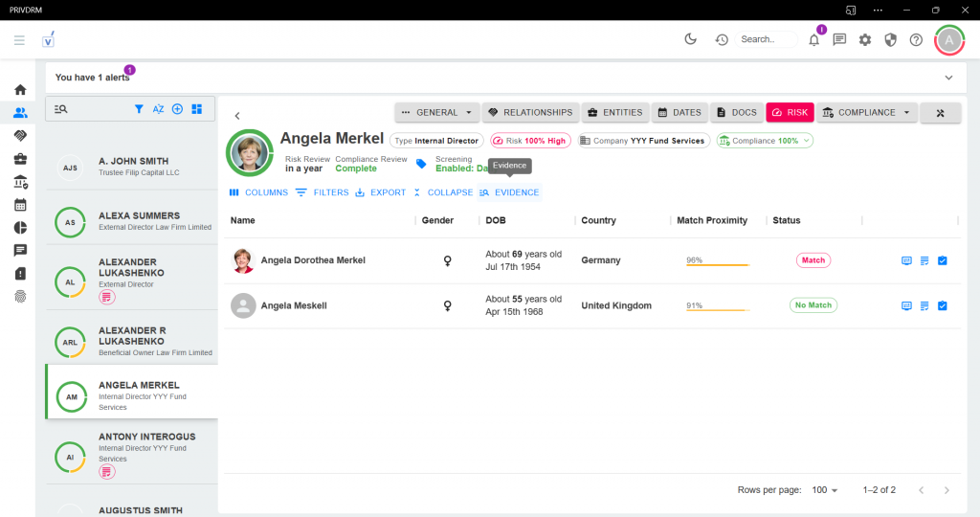Image resolution: width=980 pixels, height=517 pixels.
Task: Click the filter icon in list panel
Action: 139,109
